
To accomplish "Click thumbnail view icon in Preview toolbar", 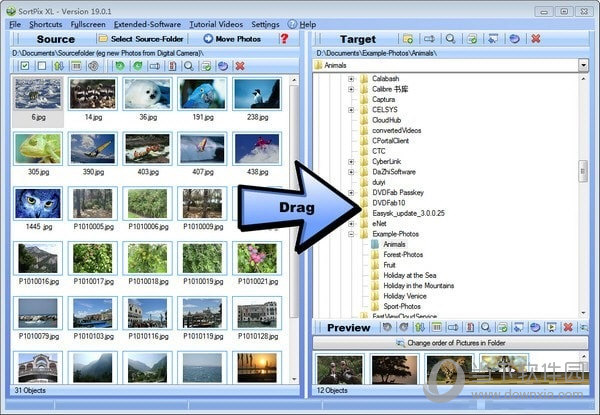I will pyautogui.click(x=437, y=327).
